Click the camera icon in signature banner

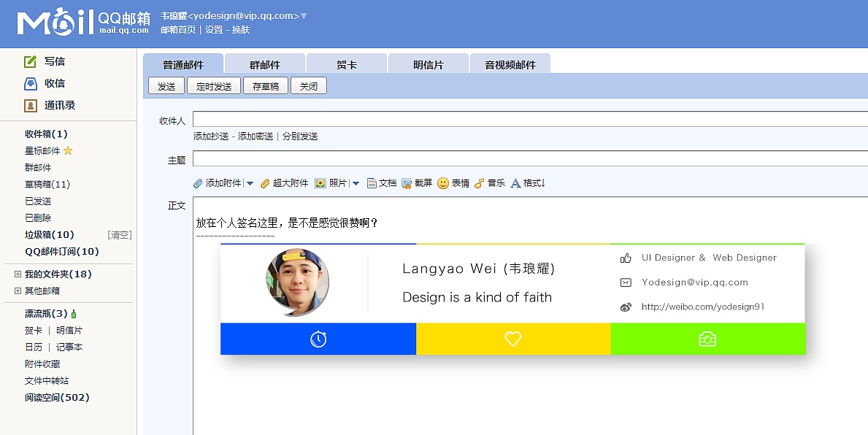tap(708, 339)
